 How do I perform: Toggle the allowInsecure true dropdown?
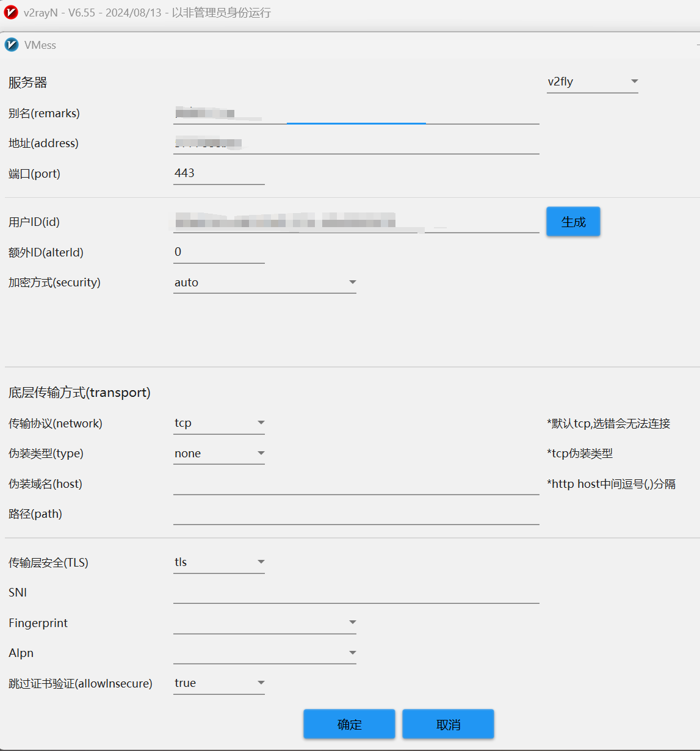point(218,683)
